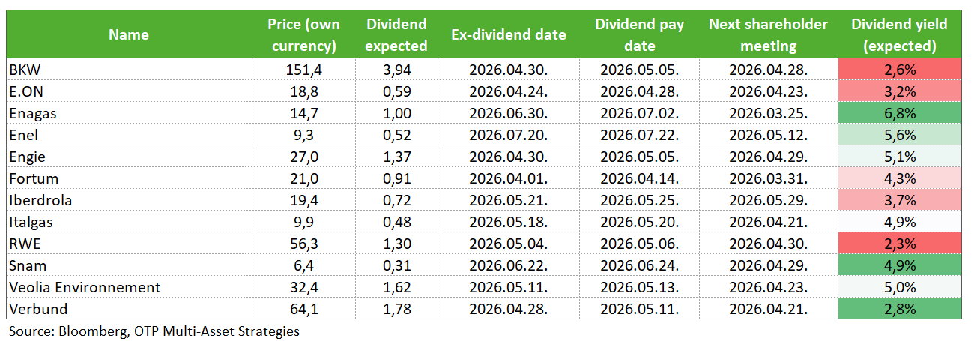Select Enagas dividend yield 6,8%
The image size is (980, 341).
coord(899,113)
